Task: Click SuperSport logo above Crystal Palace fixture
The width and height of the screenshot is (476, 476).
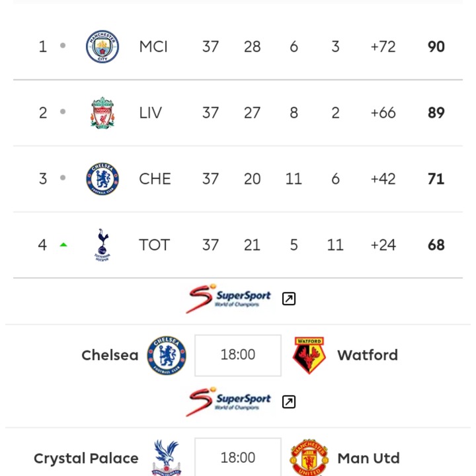Action: click(x=228, y=402)
